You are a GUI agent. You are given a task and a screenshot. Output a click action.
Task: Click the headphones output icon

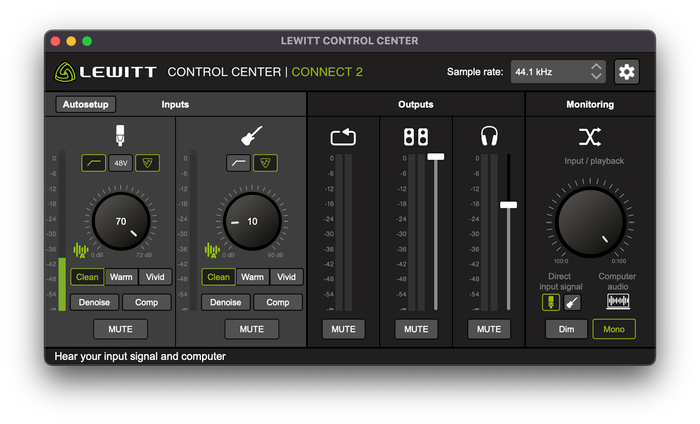coord(489,136)
